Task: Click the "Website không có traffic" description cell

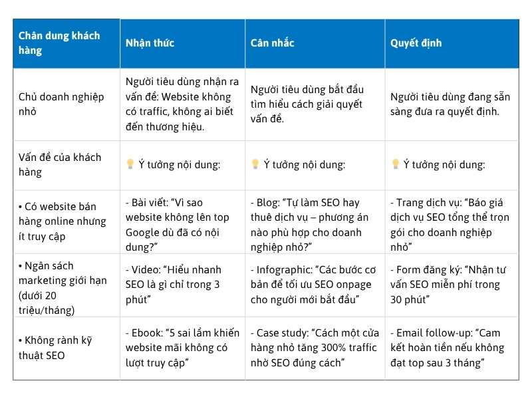Action: pyautogui.click(x=182, y=104)
